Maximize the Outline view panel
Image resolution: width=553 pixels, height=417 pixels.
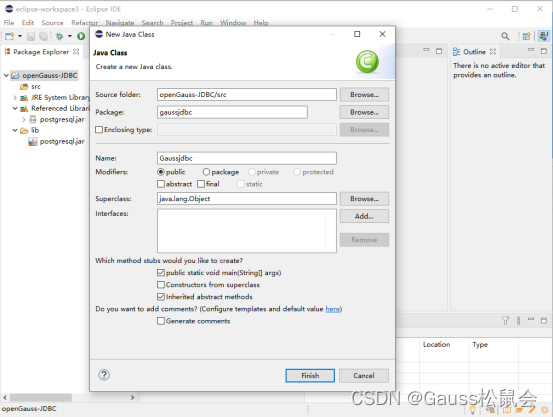click(x=544, y=51)
